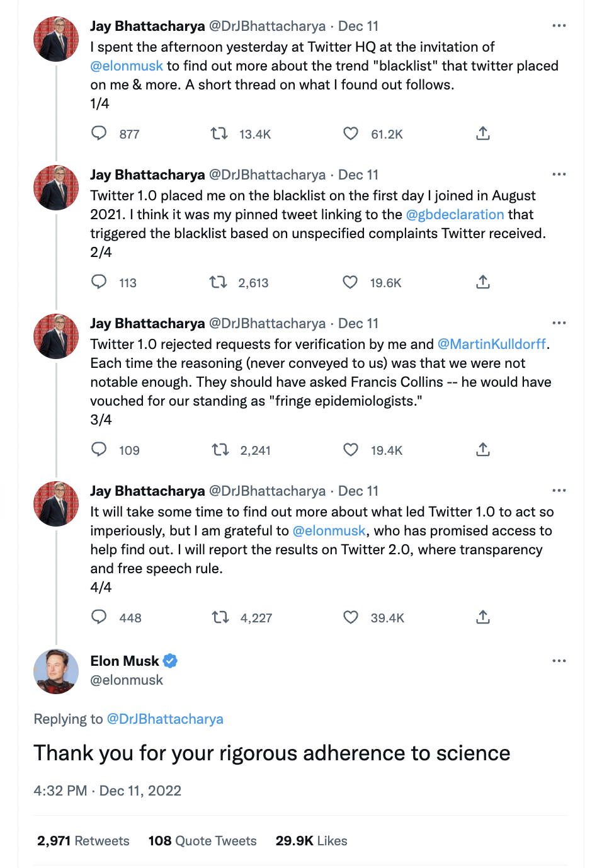Viewport: 597px width, 868px height.
Task: Like tweet 3/4 using the heart icon
Action: coord(350,450)
